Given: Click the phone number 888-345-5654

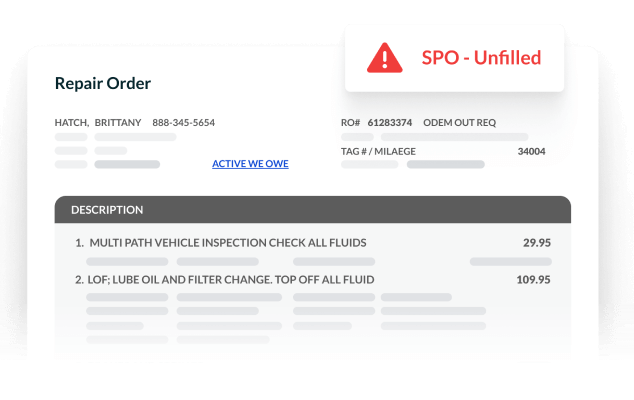Looking at the screenshot, I should [183, 123].
